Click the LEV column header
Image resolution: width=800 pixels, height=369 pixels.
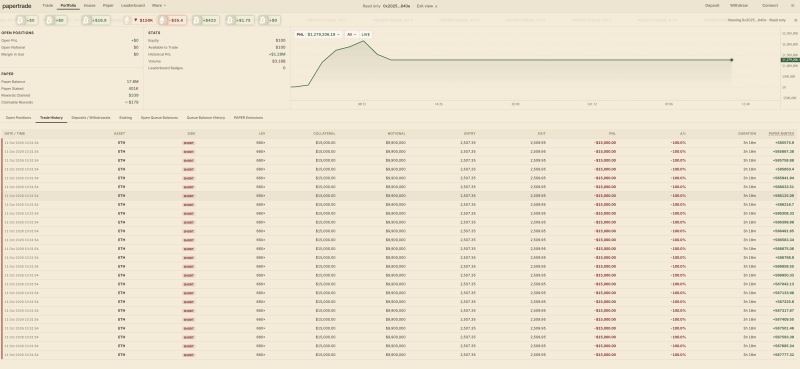coord(262,134)
